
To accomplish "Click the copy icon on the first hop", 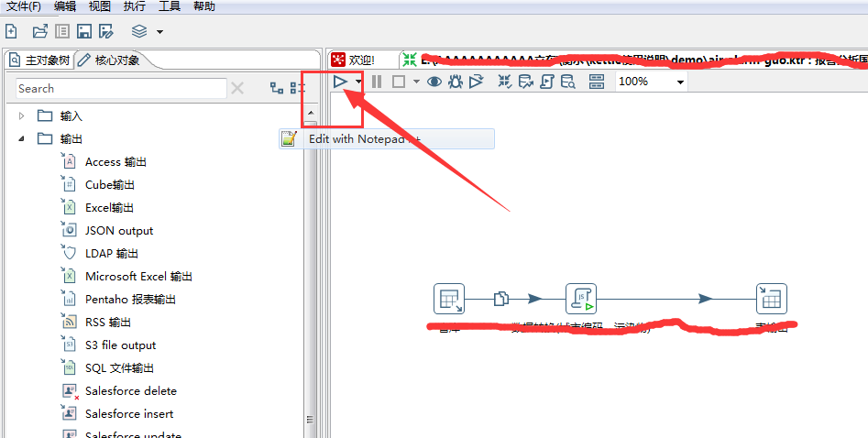I will tap(501, 299).
